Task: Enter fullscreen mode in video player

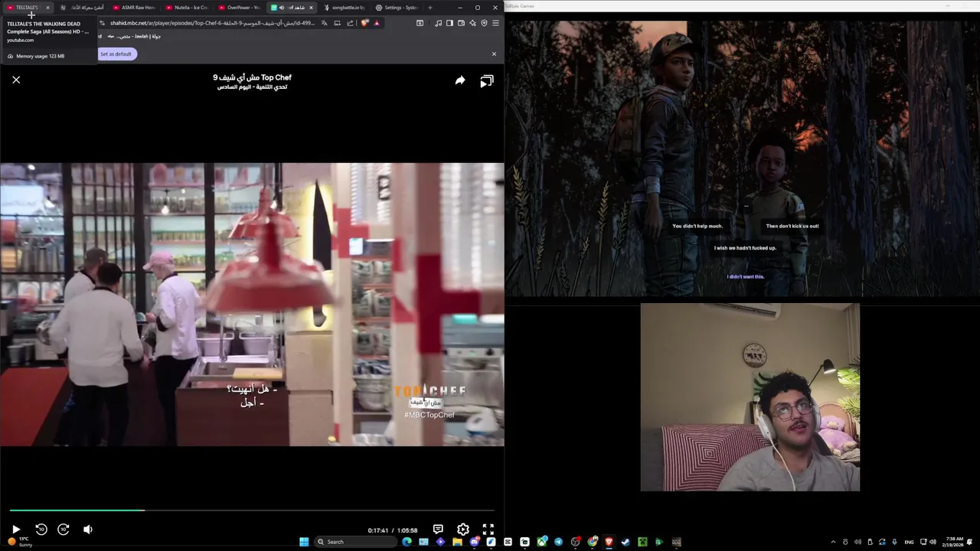Action: (x=488, y=529)
